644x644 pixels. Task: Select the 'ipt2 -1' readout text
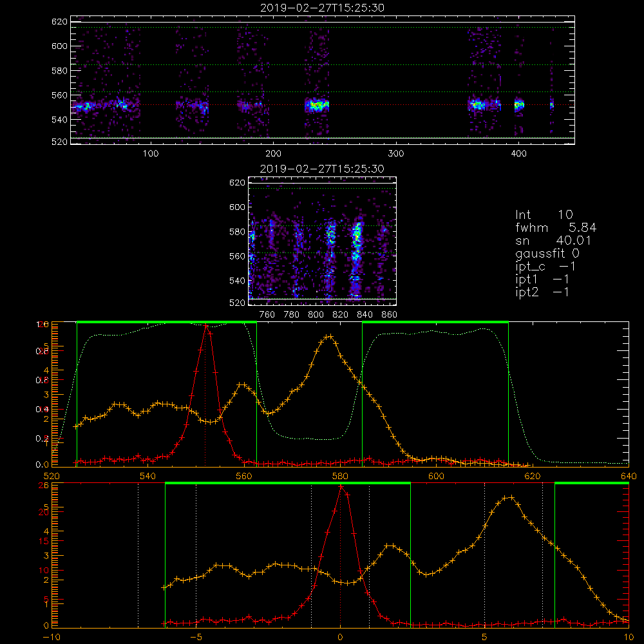coord(542,292)
